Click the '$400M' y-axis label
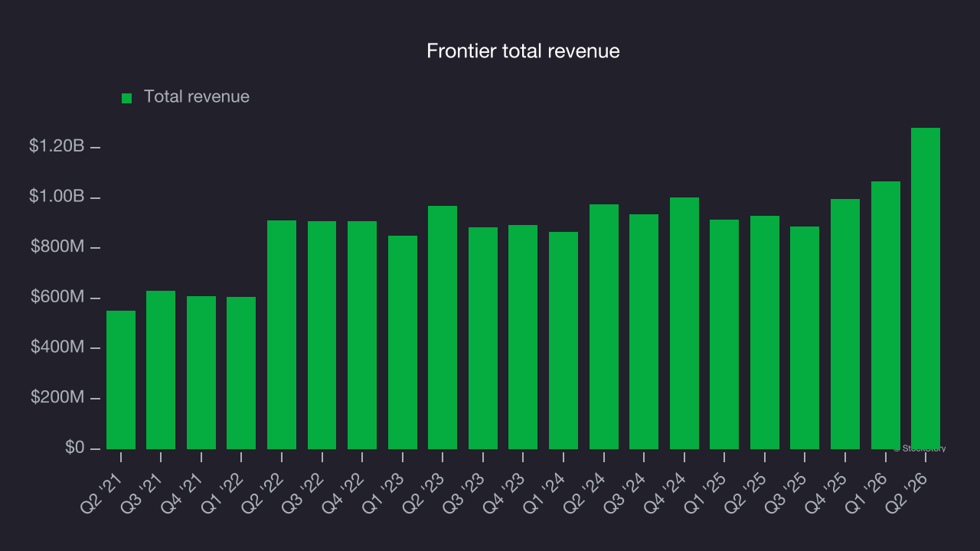 [x=57, y=347]
